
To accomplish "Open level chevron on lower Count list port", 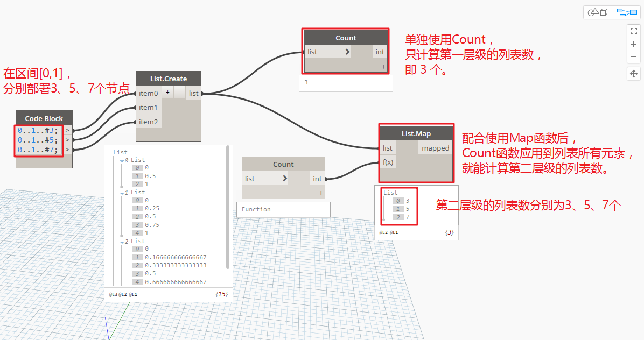I will [285, 179].
